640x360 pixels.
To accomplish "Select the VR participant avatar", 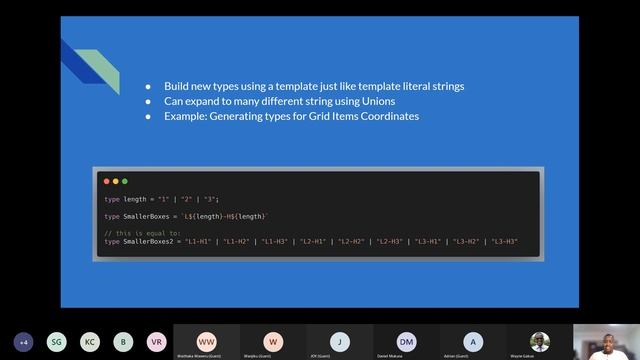I will [156, 342].
